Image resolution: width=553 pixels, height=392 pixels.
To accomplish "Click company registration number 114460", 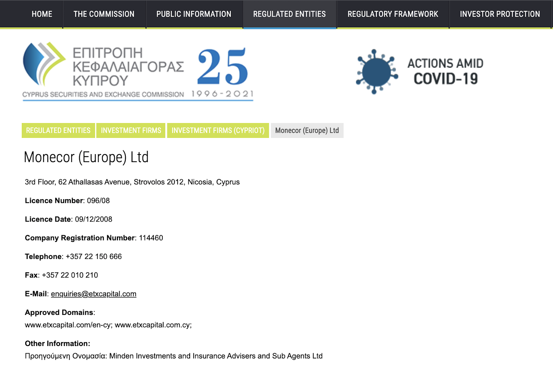I will point(151,238).
